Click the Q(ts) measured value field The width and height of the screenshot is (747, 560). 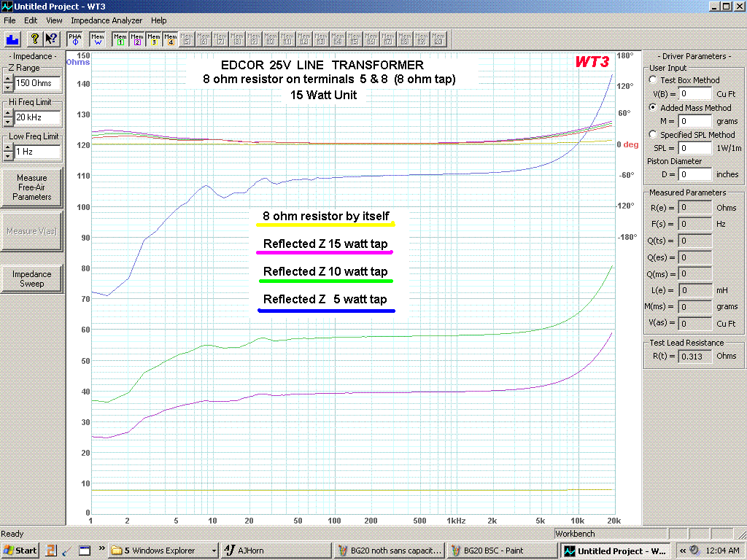point(695,241)
